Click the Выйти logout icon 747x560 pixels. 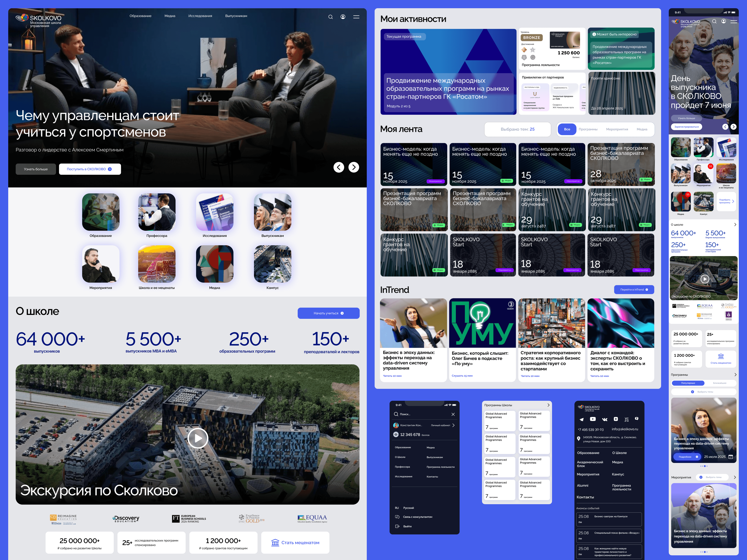coord(397,526)
